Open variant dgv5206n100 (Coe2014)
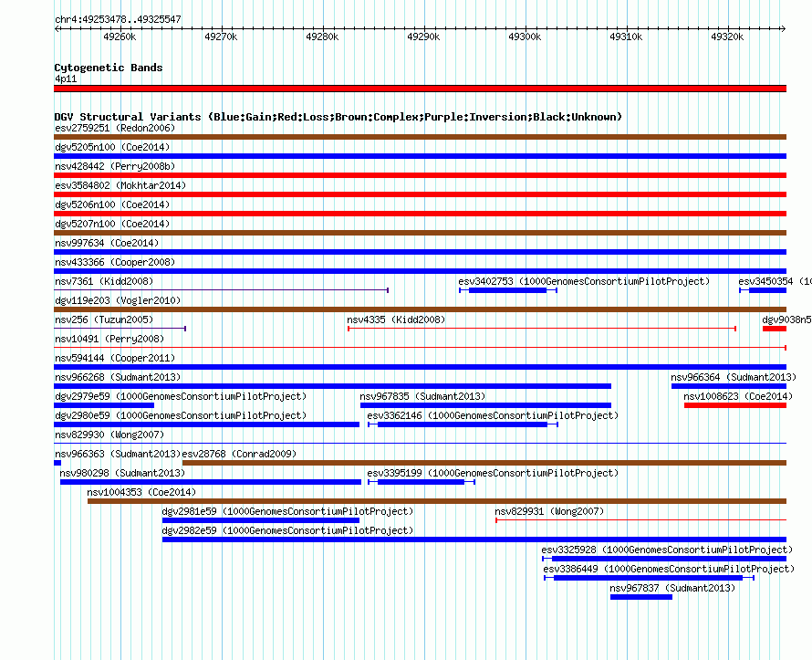The image size is (812, 660). pyautogui.click(x=112, y=204)
